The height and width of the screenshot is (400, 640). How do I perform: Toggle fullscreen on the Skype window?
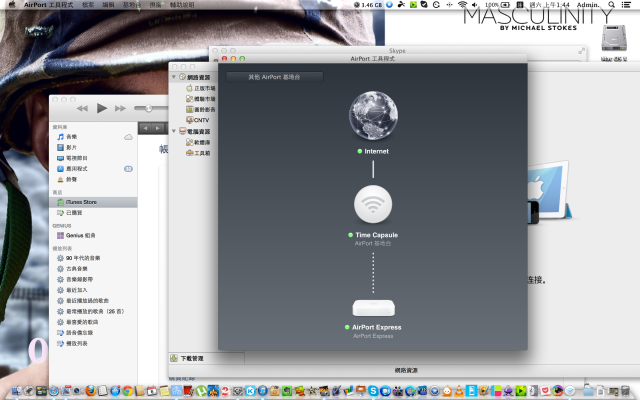tap(581, 51)
